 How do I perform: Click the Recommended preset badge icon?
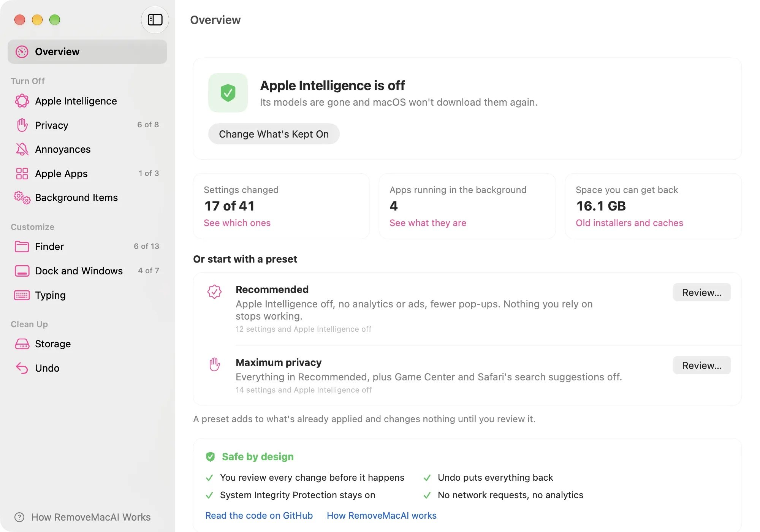point(214,292)
